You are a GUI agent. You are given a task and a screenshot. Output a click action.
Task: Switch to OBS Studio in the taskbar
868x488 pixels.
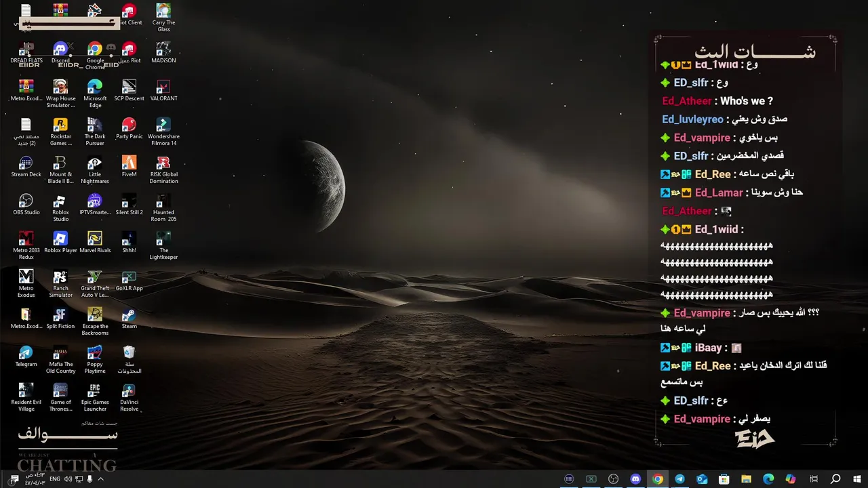pyautogui.click(x=613, y=479)
